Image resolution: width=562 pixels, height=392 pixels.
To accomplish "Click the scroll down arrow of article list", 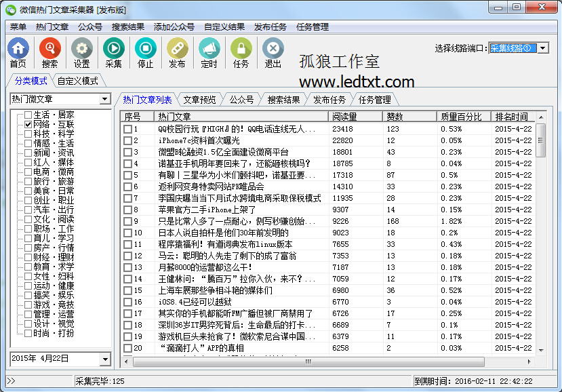I will 541,351.
